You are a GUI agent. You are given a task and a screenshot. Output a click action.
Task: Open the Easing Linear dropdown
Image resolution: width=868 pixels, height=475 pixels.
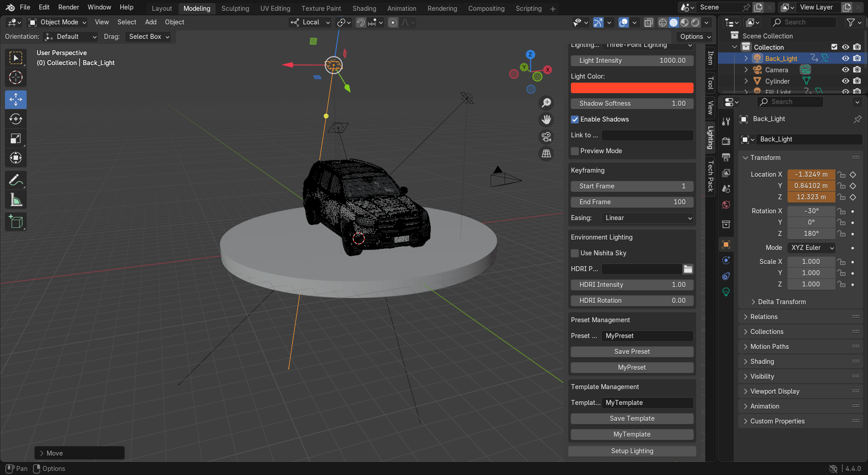click(648, 218)
